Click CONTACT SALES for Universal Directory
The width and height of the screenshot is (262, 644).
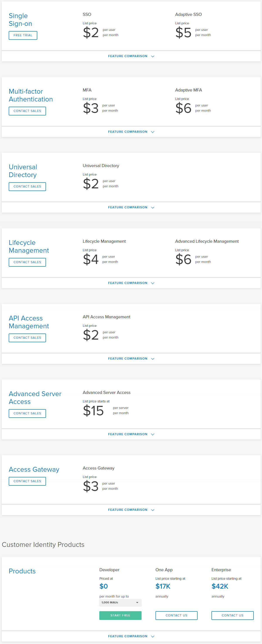[27, 186]
